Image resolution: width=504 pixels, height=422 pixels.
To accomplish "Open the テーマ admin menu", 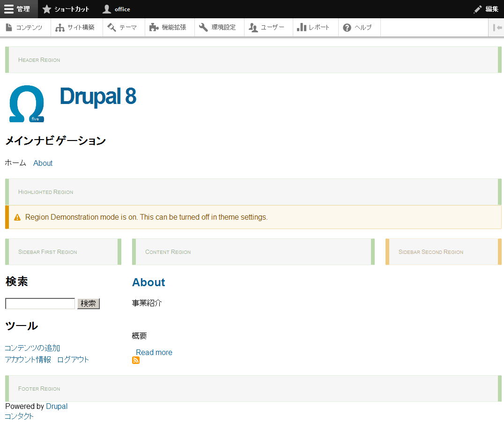I will (124, 28).
